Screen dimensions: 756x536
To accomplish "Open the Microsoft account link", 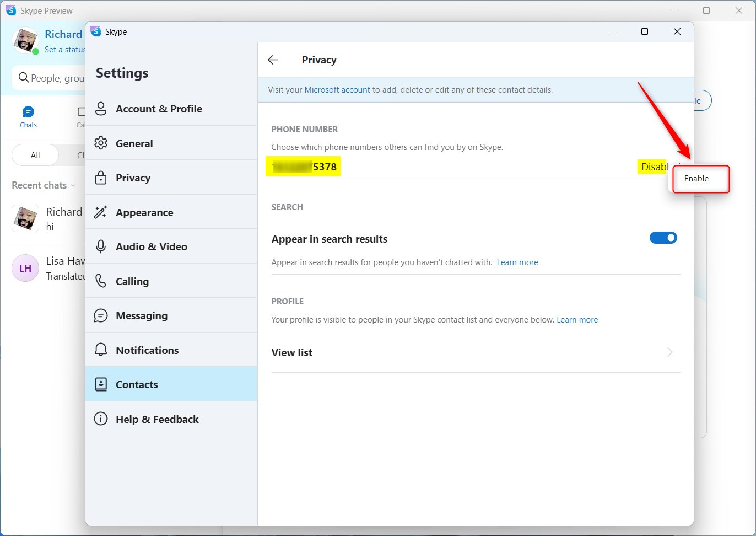I will coord(337,90).
